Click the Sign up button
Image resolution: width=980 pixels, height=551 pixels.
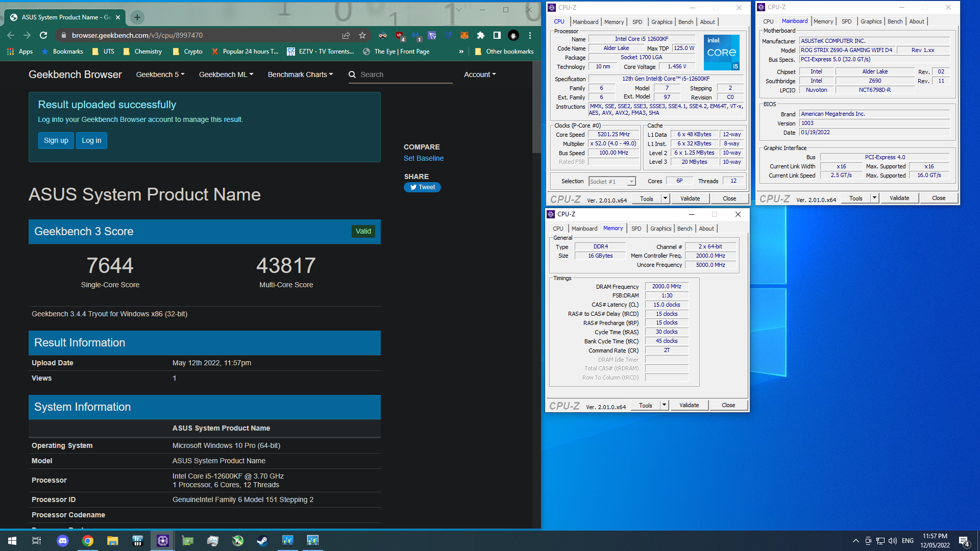point(56,140)
